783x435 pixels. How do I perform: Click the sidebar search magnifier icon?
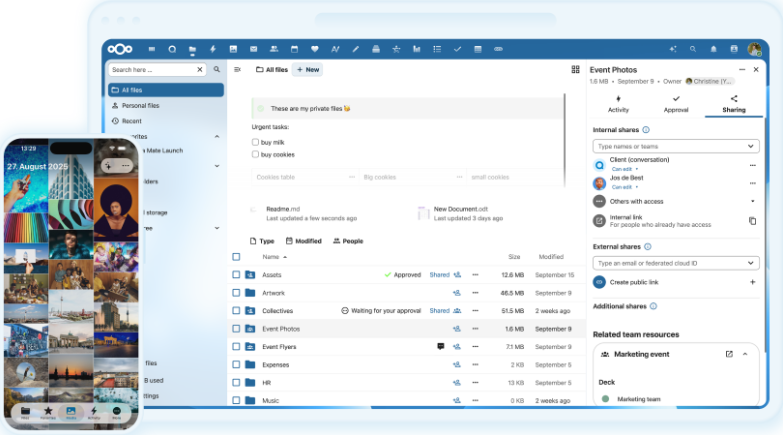click(x=217, y=69)
